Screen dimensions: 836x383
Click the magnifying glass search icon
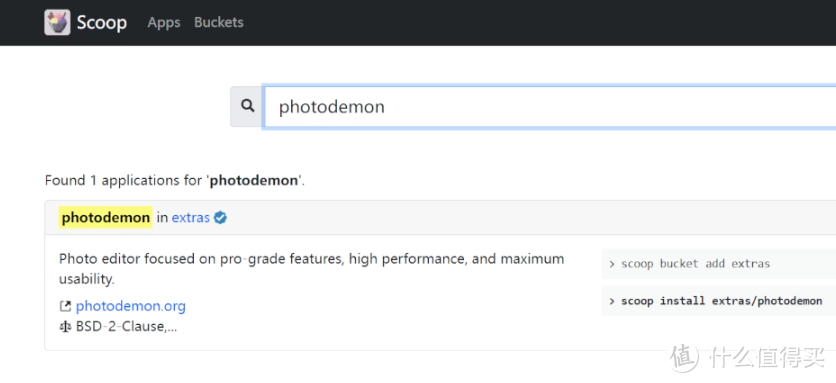click(247, 106)
